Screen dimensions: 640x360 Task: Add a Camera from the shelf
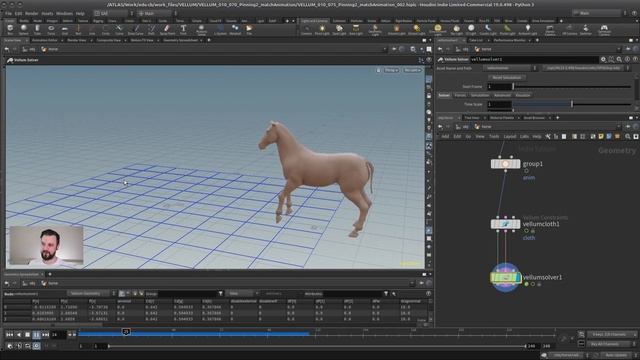point(307,29)
